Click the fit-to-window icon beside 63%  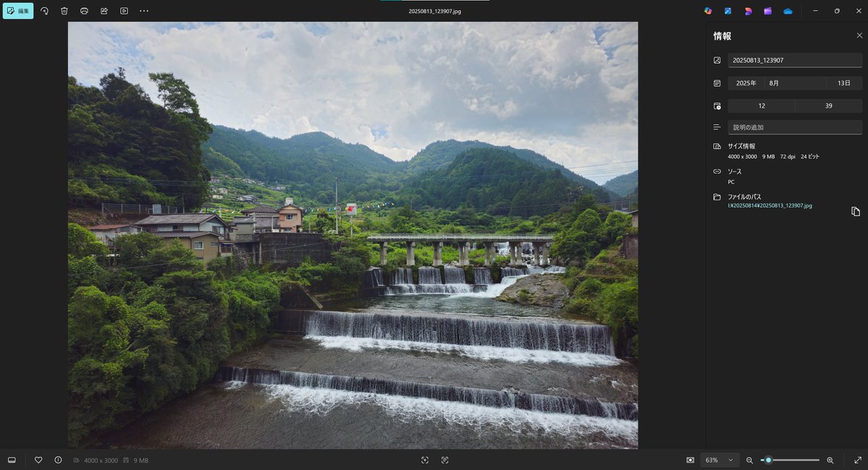pyautogui.click(x=690, y=460)
